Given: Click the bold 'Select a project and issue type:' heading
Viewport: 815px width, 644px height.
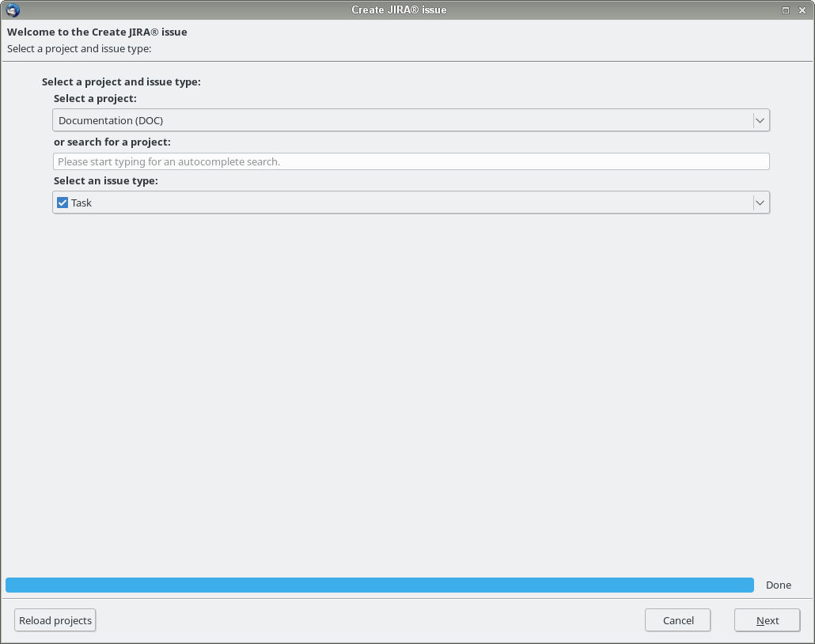Looking at the screenshot, I should [x=121, y=81].
